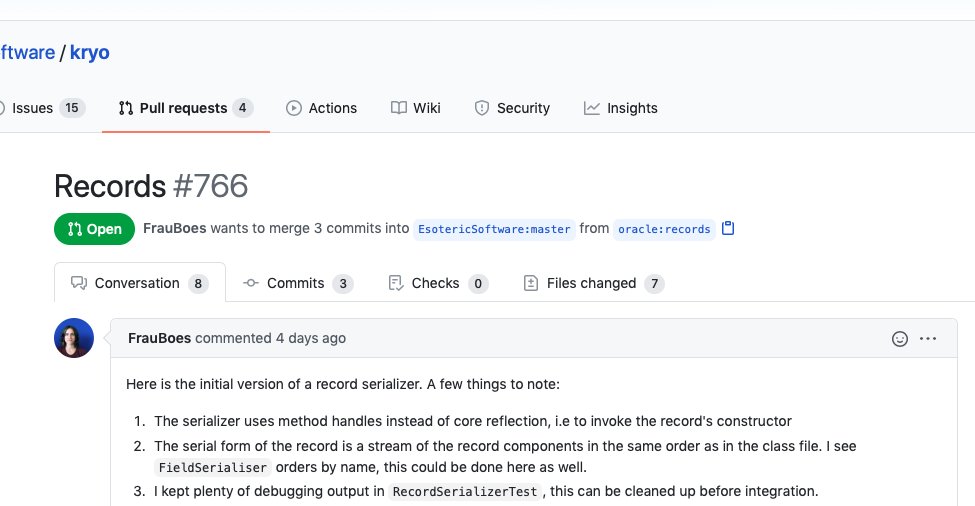The height and width of the screenshot is (506, 975).
Task: Open the kryo repository link
Action: point(90,53)
